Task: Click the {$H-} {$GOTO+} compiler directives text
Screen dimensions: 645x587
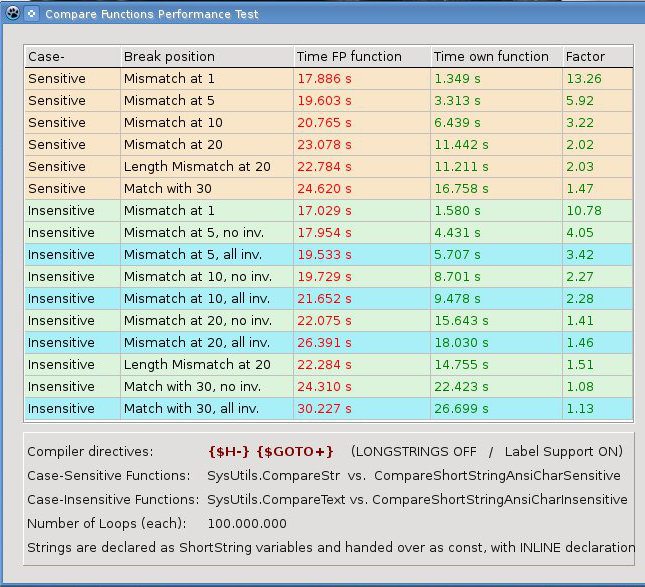Action: point(270,452)
